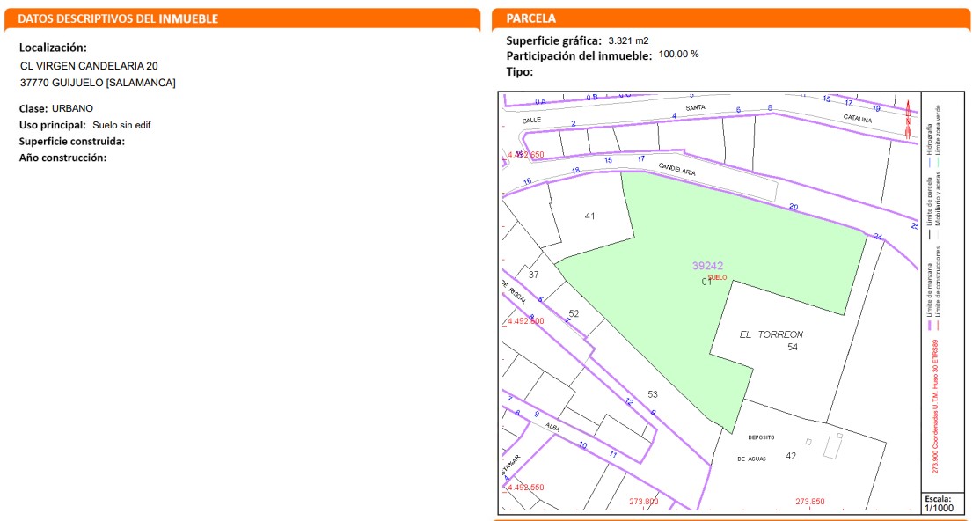Click parcel number 53 on the map
980x521 pixels.
point(652,394)
